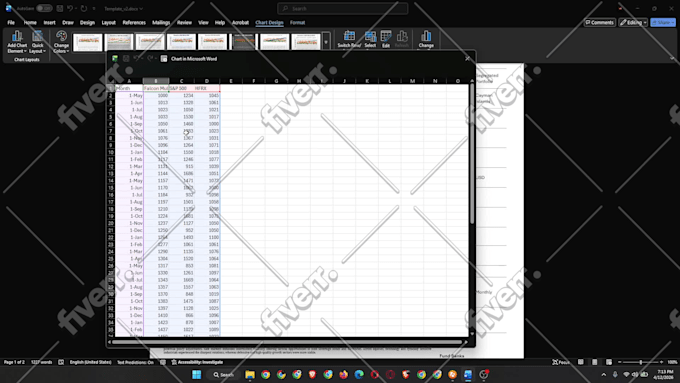Click the Share button
Viewport: 680px width, 383px height.
[x=663, y=23]
